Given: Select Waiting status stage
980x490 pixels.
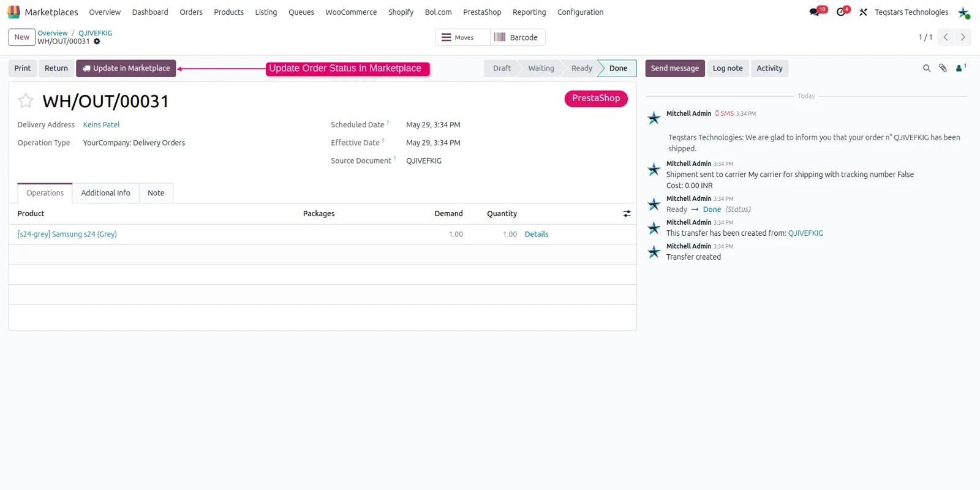Looking at the screenshot, I should pos(541,69).
